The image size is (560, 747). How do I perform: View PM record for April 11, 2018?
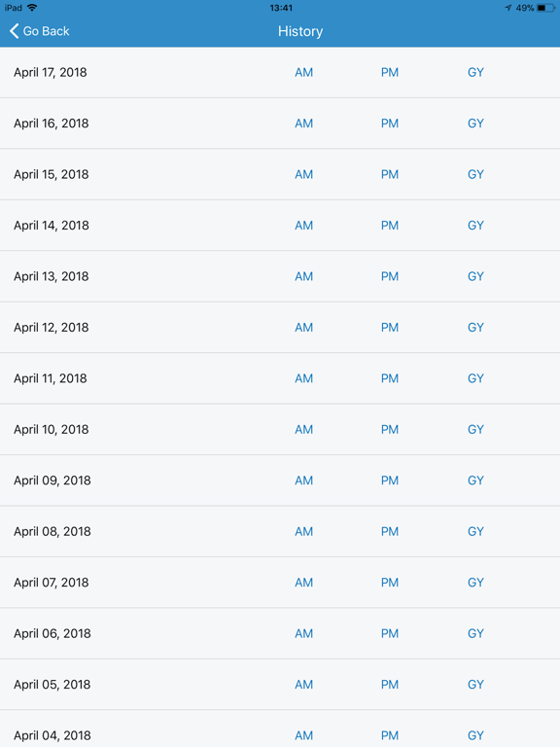[390, 378]
